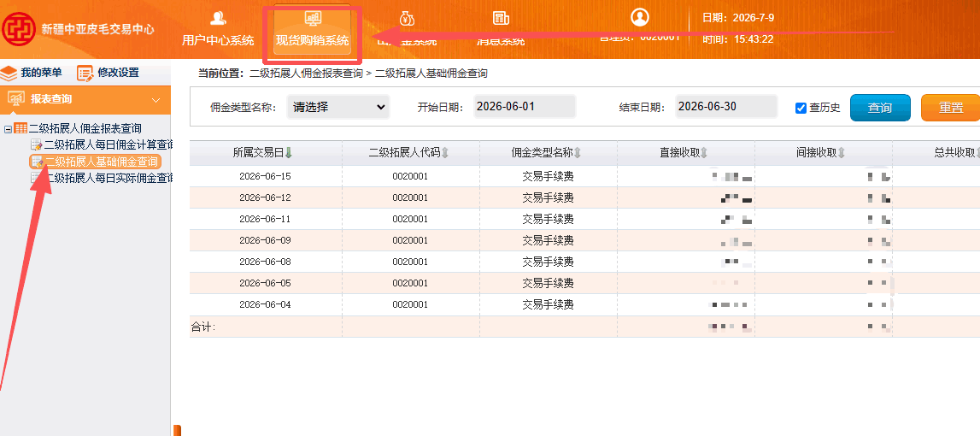Select the 2026-06-15 date cell
Screen dimensions: 980x436
tap(265, 176)
